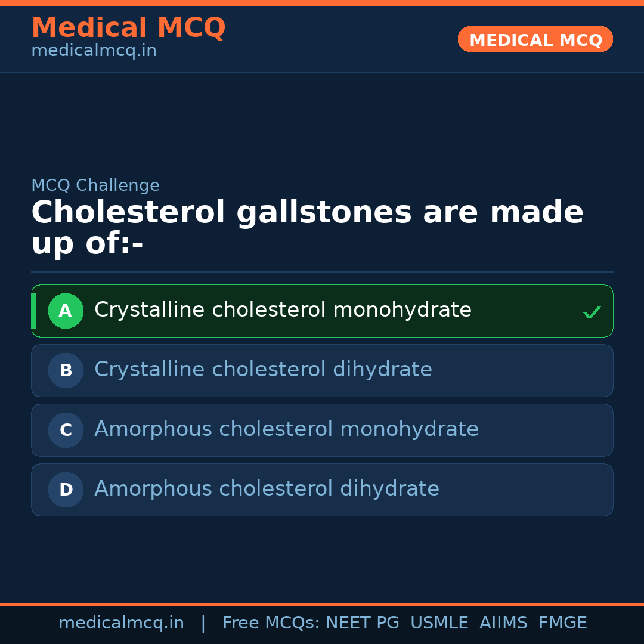The width and height of the screenshot is (644, 644).
Task: Click the B option circle badge
Action: [66, 370]
